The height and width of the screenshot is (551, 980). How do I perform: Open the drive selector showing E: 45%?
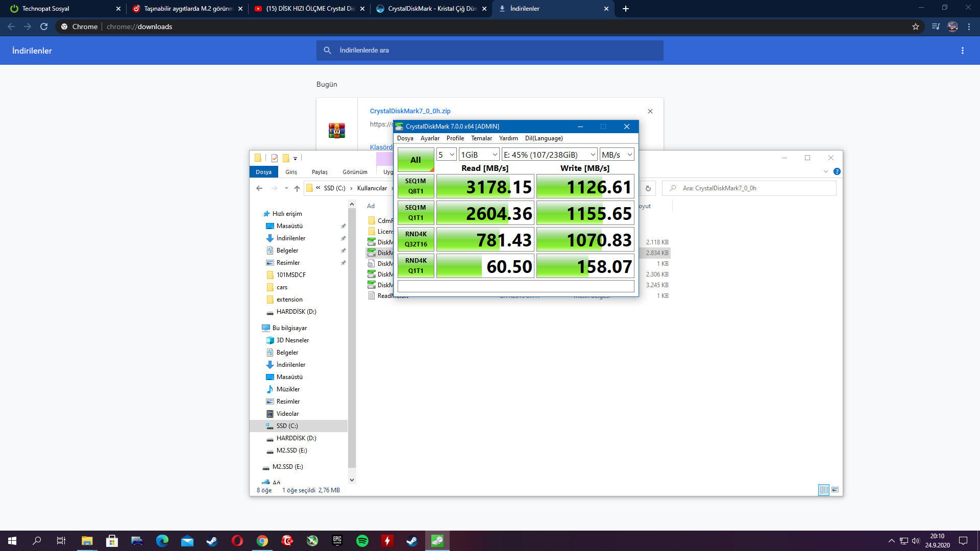[x=549, y=155]
